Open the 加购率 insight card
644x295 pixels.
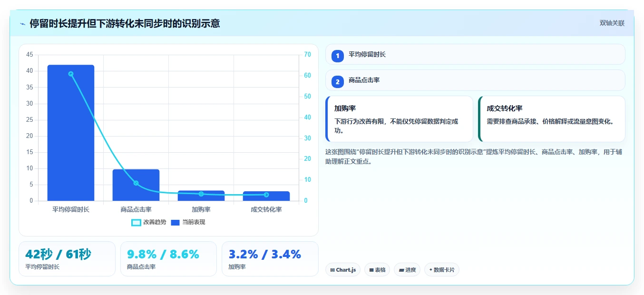pos(399,119)
